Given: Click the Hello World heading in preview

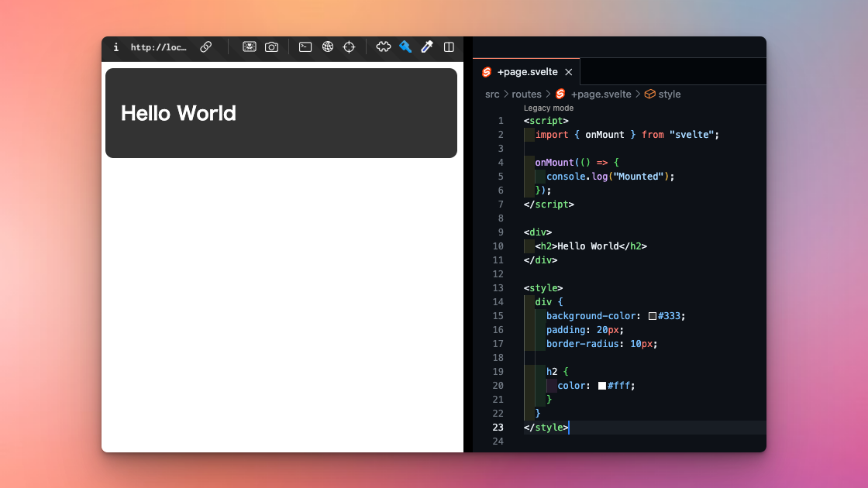Looking at the screenshot, I should [x=178, y=113].
